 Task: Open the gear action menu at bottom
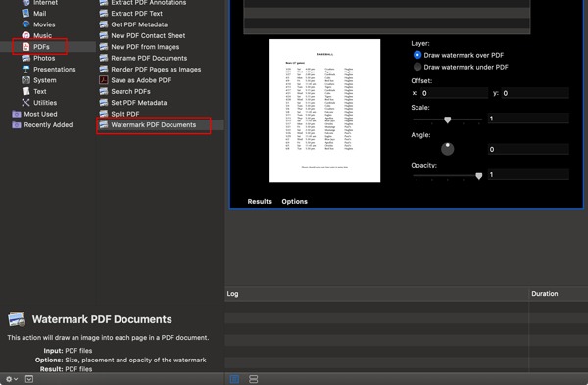pos(11,379)
